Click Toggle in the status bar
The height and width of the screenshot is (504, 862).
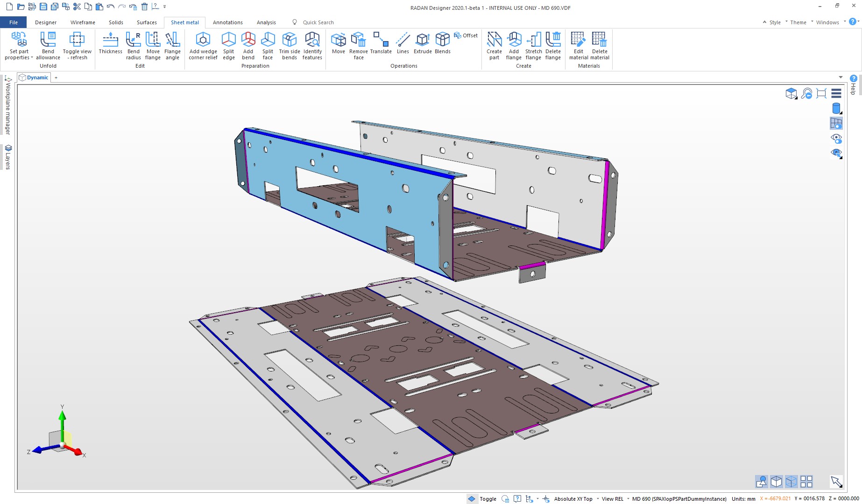(488, 499)
